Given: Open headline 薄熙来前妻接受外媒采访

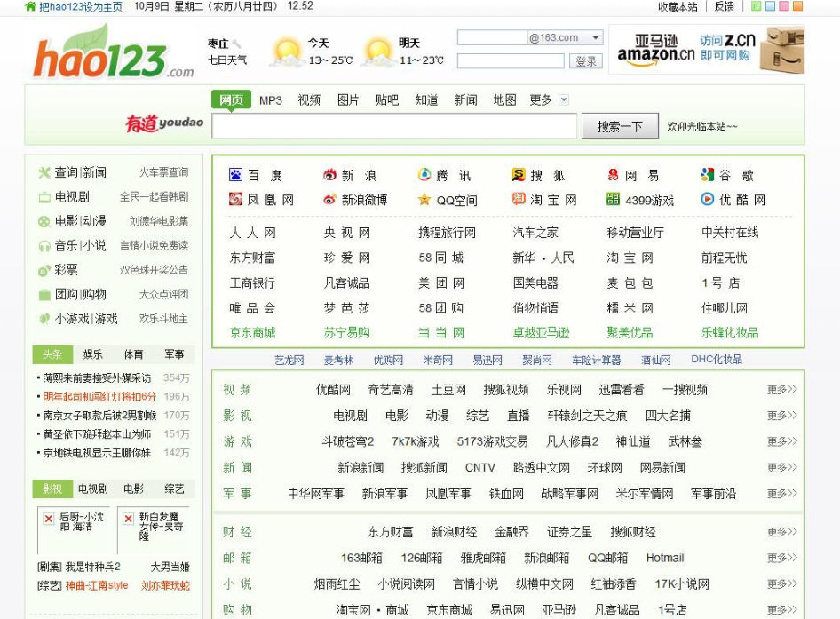Looking at the screenshot, I should point(97,377).
